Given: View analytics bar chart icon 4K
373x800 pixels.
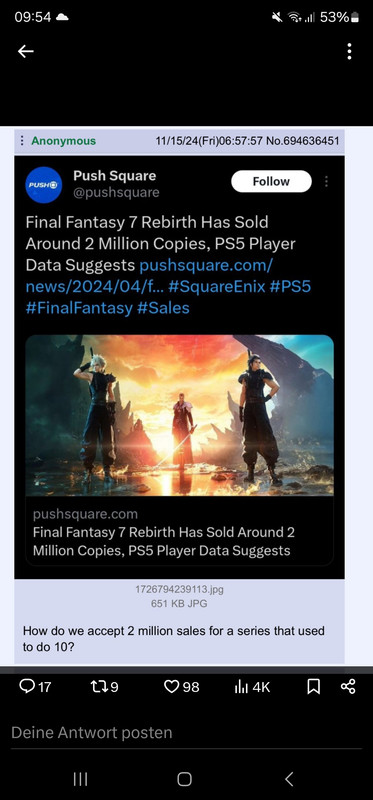Looking at the screenshot, I should (252, 687).
